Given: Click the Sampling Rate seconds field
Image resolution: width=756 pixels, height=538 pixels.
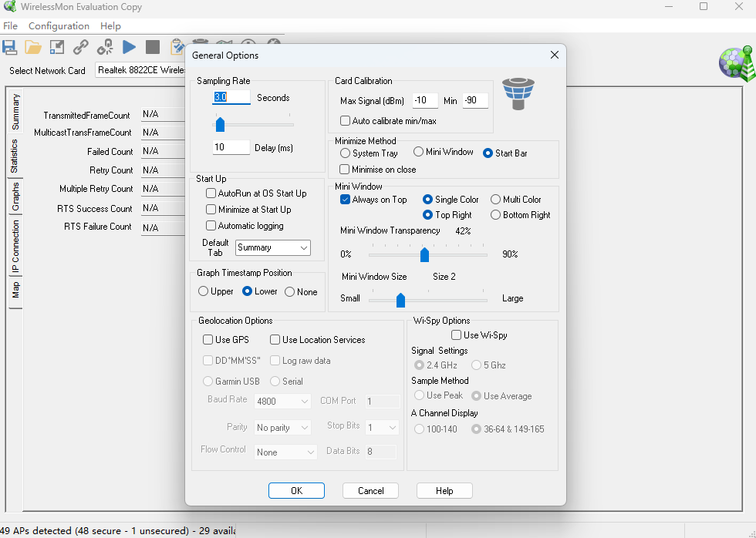Looking at the screenshot, I should tap(231, 97).
